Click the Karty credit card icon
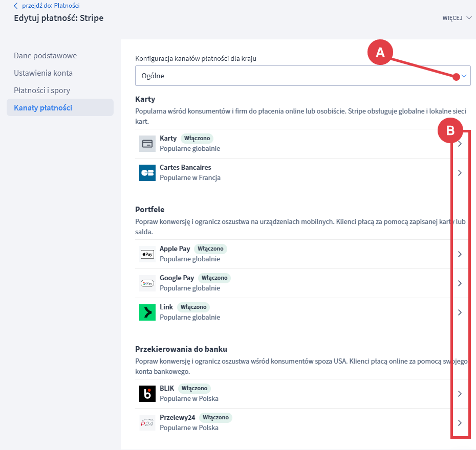The image size is (476, 450). click(147, 144)
